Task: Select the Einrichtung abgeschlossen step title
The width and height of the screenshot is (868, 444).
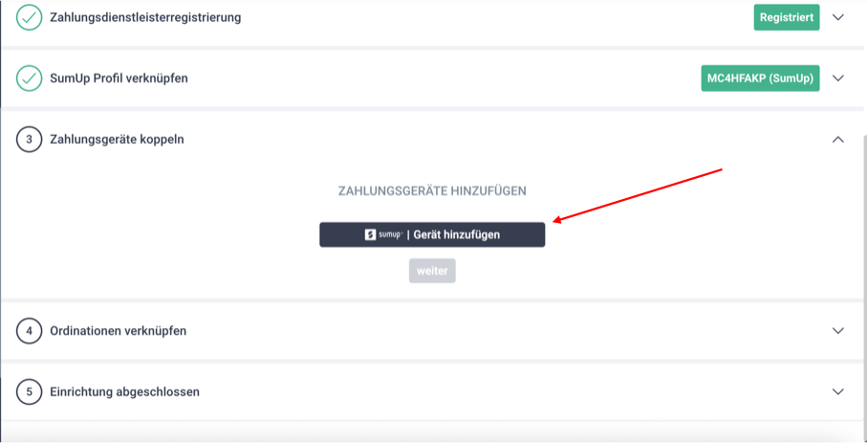Action: (x=124, y=392)
